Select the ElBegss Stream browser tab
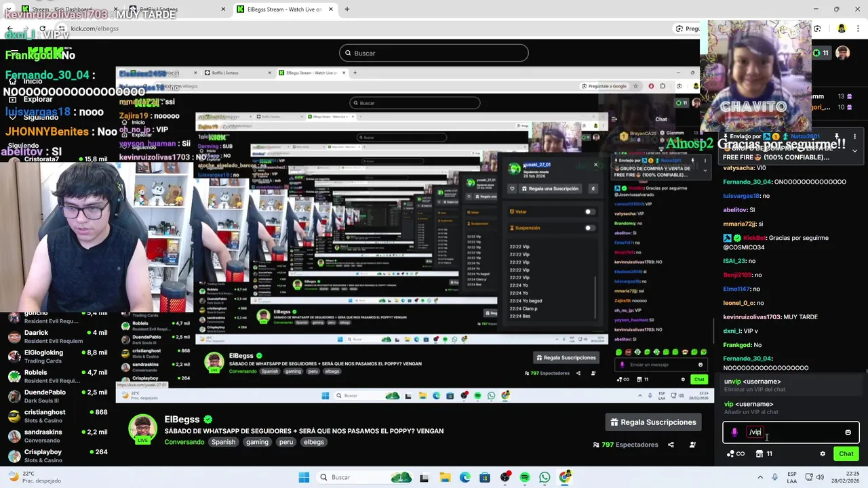Viewport: 868px width, 488px height. pyautogui.click(x=285, y=9)
